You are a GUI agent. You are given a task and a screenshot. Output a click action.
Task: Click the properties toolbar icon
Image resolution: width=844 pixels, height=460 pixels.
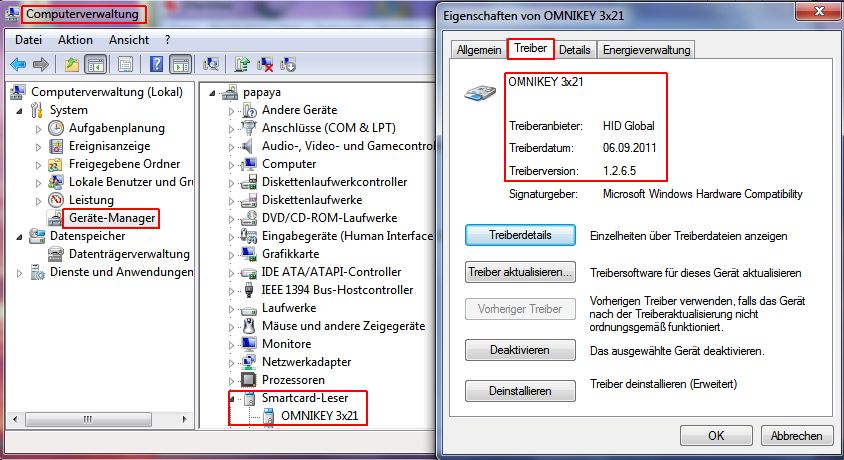coord(123,65)
